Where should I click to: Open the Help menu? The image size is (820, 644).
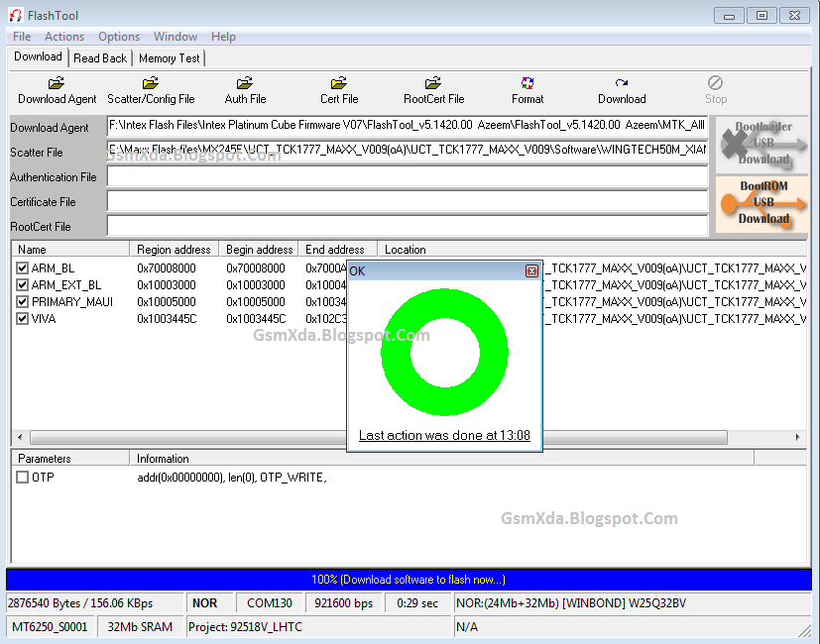pyautogui.click(x=223, y=37)
